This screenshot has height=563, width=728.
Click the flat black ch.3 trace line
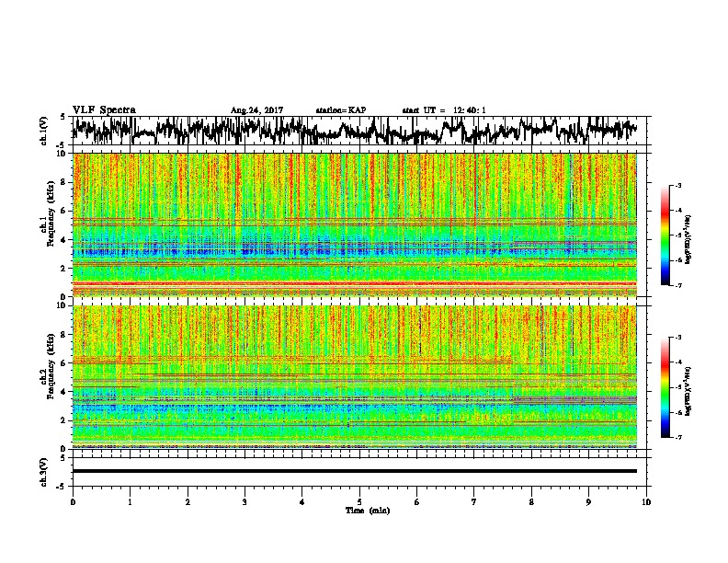point(355,471)
